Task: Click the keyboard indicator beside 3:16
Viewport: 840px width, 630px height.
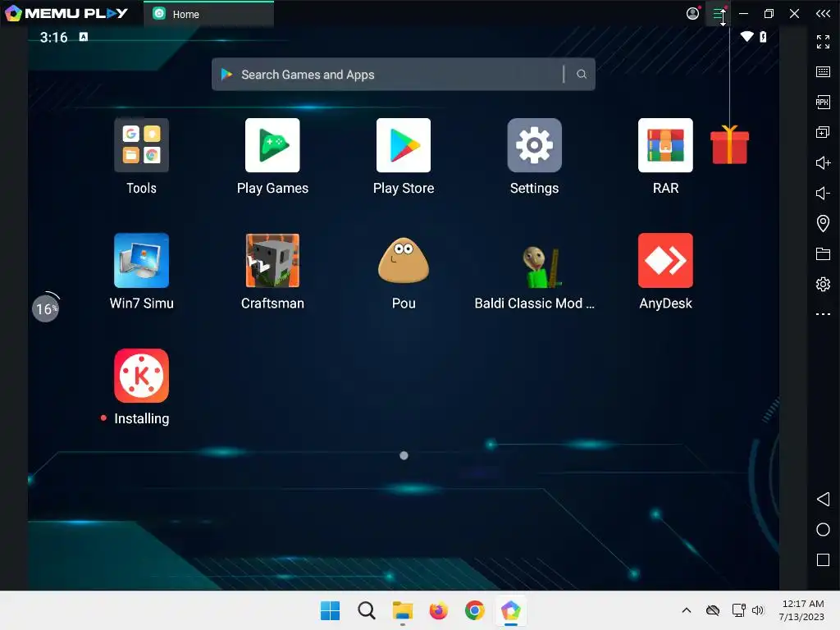Action: (84, 36)
